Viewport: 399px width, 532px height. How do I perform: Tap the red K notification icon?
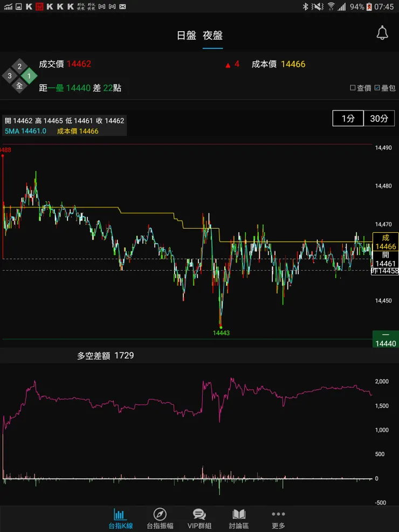click(x=39, y=6)
